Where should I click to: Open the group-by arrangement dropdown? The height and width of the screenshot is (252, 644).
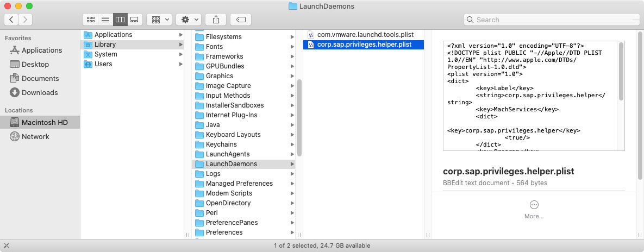(159, 20)
